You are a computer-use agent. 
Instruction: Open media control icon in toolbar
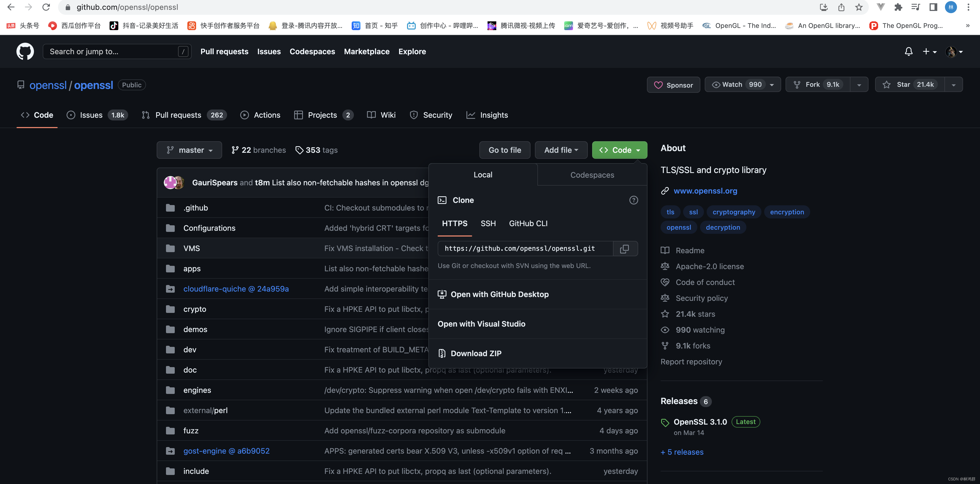click(916, 7)
